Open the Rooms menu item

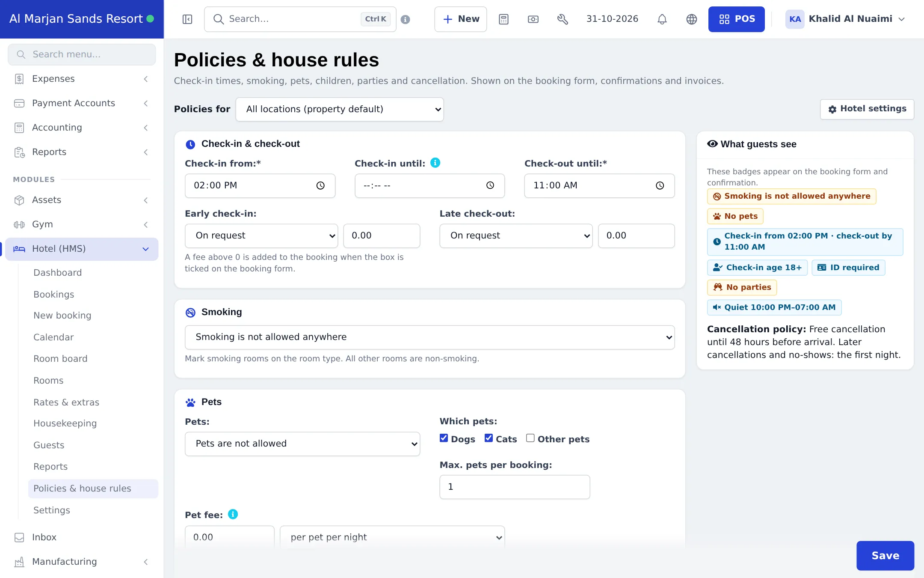tap(48, 381)
